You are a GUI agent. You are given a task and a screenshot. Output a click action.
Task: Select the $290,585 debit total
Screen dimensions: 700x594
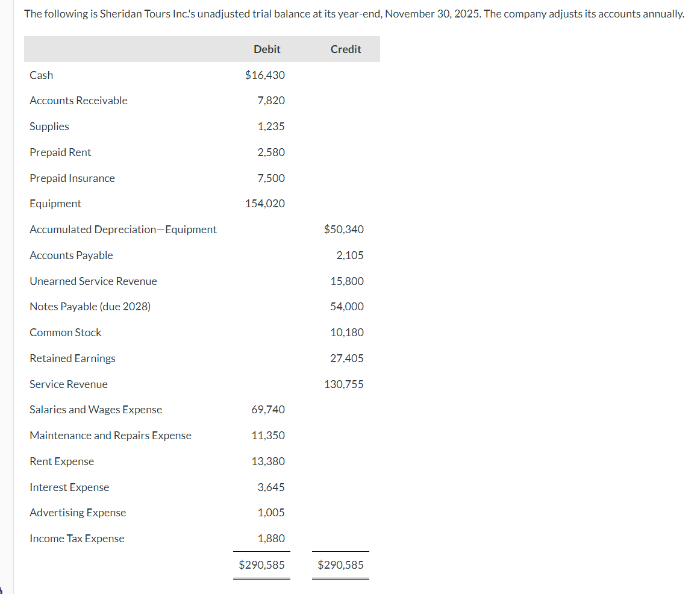click(x=261, y=565)
